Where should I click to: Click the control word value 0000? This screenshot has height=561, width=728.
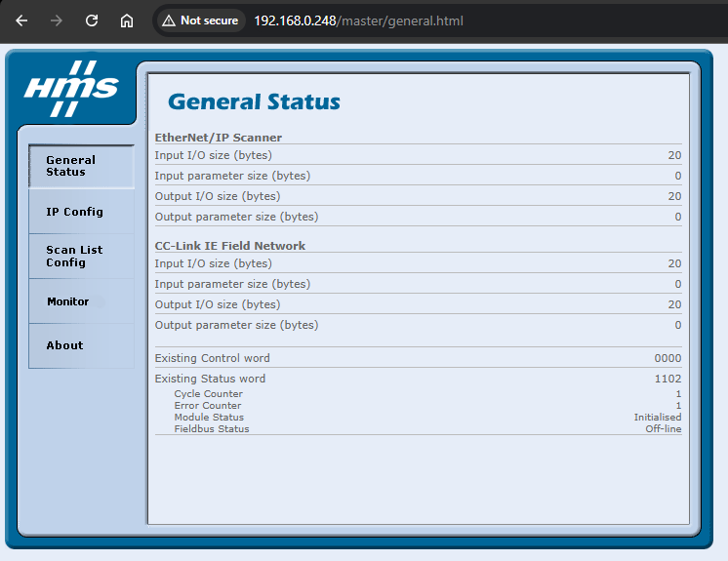click(667, 358)
